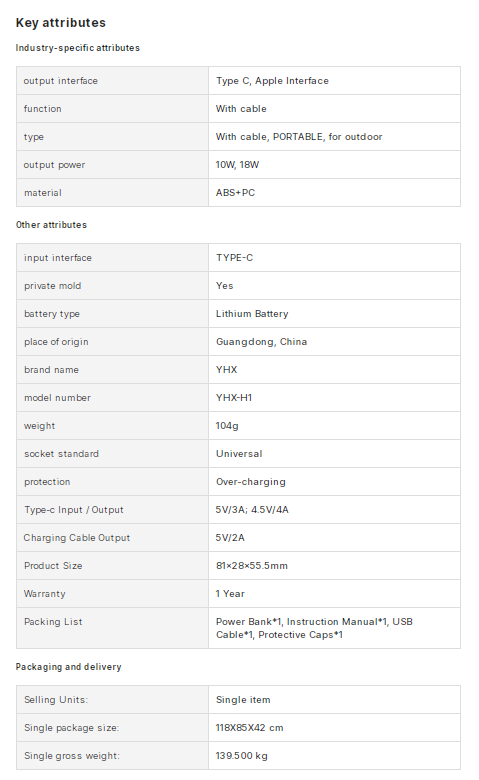Select the Packing List contents text
The width and height of the screenshot is (479, 780).
coord(314,628)
